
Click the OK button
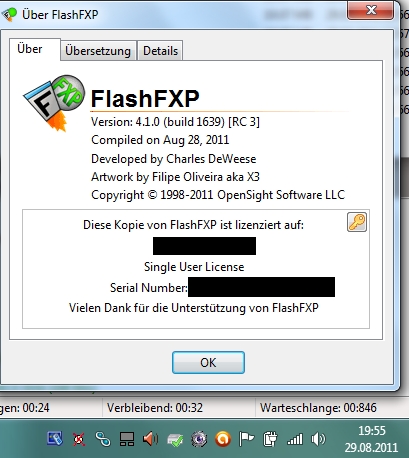coord(208,362)
